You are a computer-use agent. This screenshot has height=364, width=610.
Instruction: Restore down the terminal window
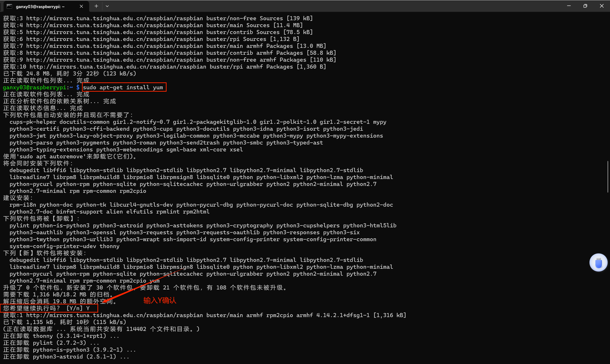[585, 6]
